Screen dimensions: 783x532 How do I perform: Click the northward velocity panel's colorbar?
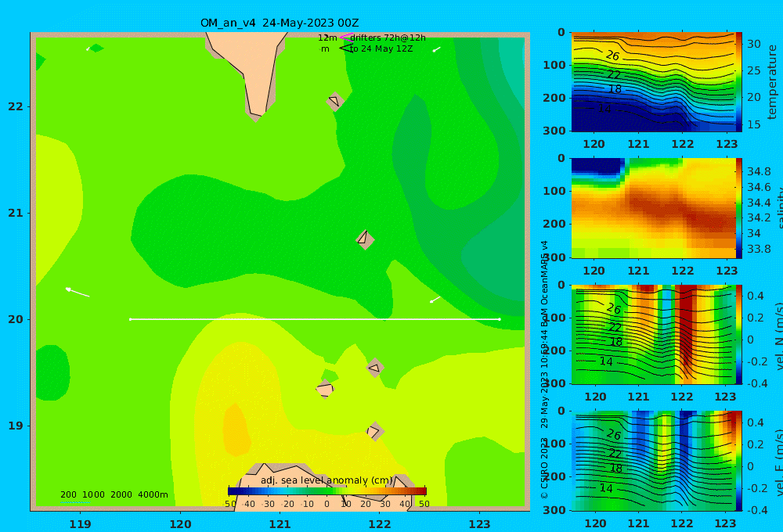point(739,334)
